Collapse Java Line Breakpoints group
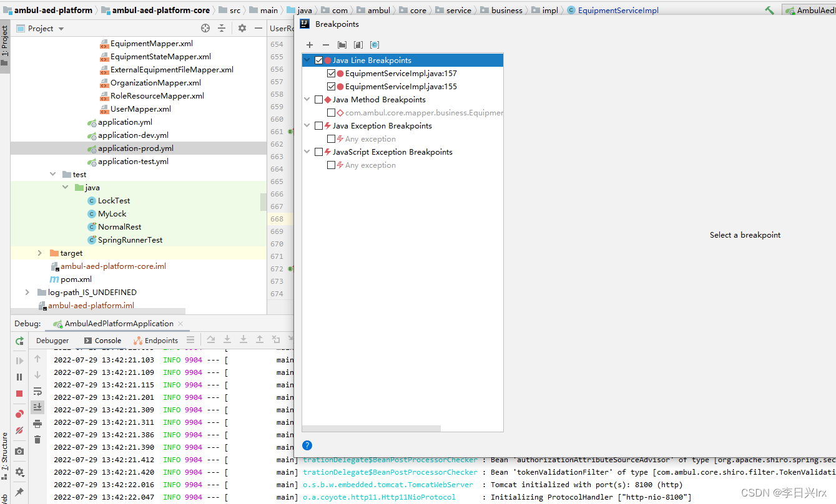The height and width of the screenshot is (504, 836). click(307, 61)
